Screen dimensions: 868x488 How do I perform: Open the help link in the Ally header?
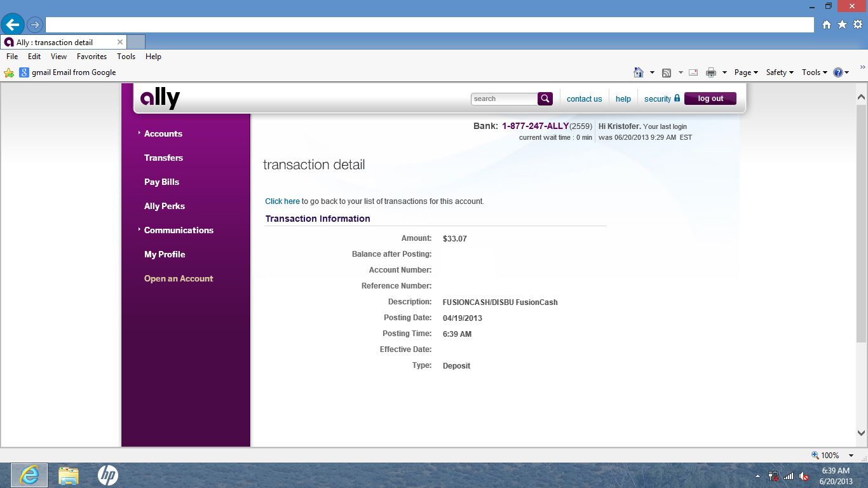(623, 99)
